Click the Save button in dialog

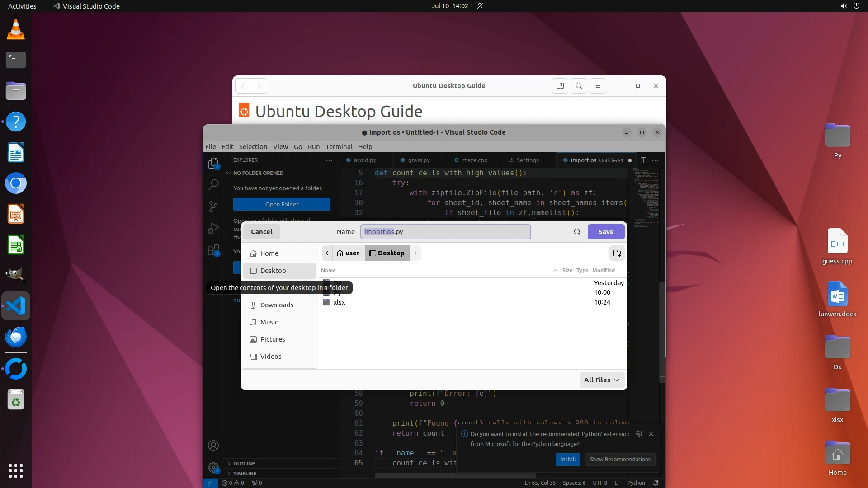click(x=606, y=232)
